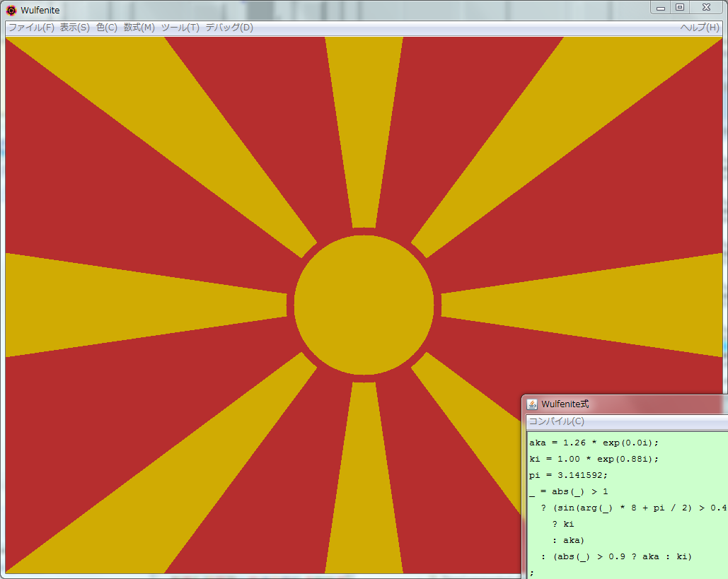Place cursor in the 'aka = 1.26' code line

point(594,443)
